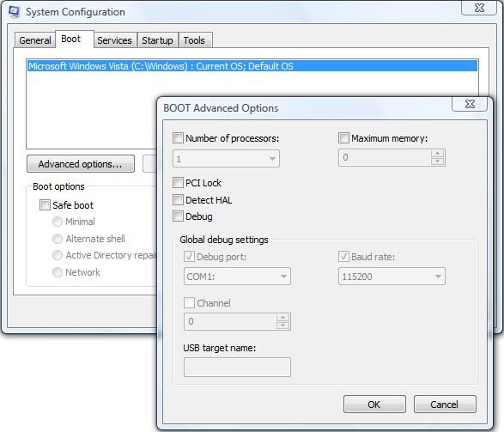
Task: Go to the Tools tab
Action: point(194,40)
